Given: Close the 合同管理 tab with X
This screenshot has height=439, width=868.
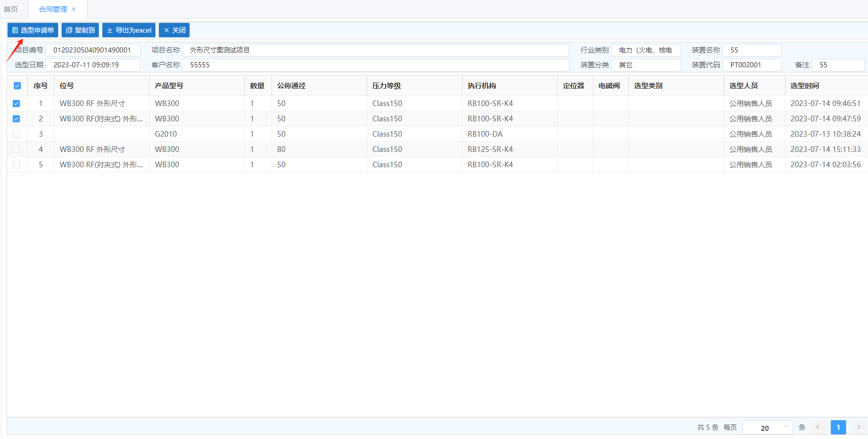Looking at the screenshot, I should tap(74, 9).
